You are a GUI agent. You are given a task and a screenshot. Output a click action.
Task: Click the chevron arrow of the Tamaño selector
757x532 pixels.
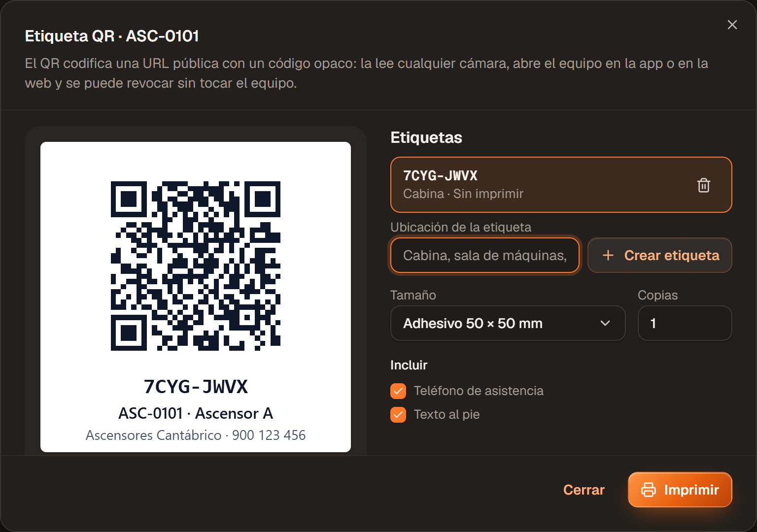coord(605,323)
